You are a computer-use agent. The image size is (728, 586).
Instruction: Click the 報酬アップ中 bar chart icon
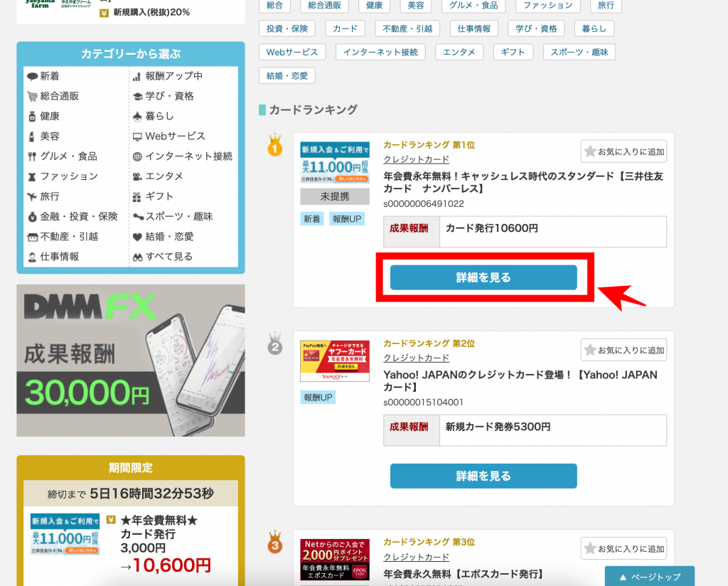click(138, 76)
